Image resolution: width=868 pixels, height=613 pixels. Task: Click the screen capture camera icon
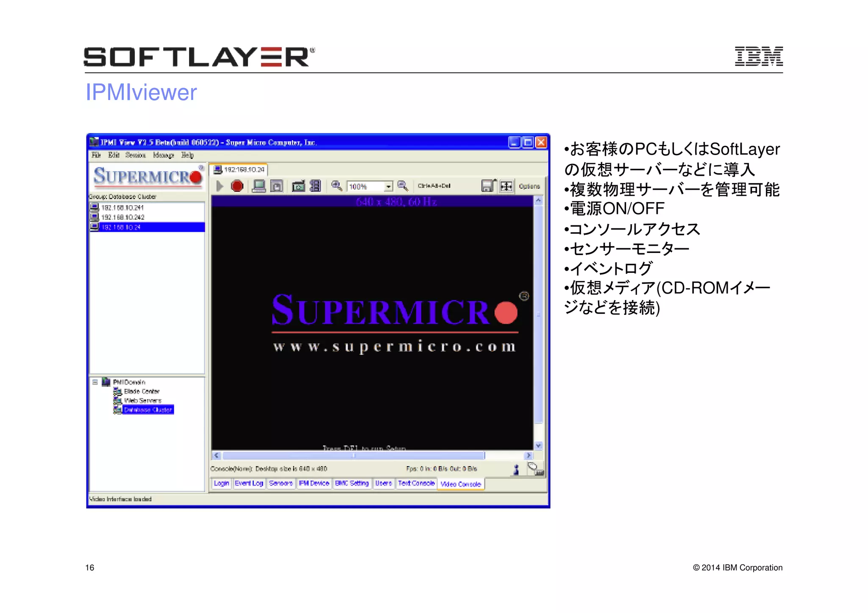click(298, 186)
